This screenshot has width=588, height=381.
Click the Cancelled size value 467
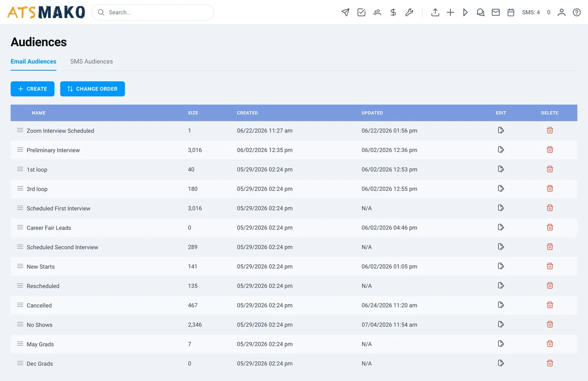click(x=193, y=305)
